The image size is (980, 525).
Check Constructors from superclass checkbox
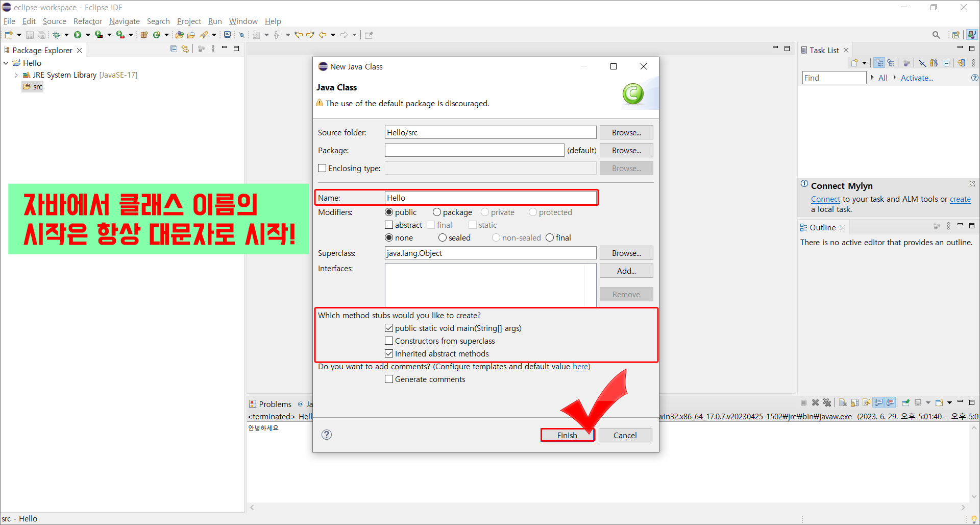(389, 341)
